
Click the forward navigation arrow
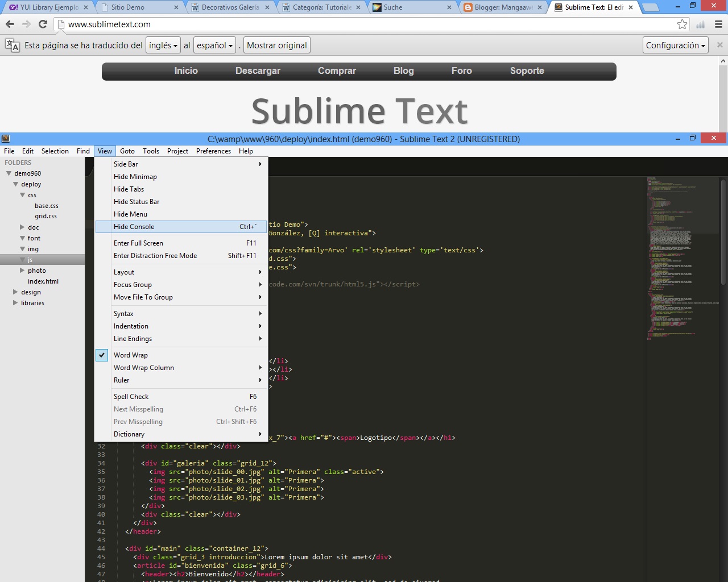click(26, 24)
